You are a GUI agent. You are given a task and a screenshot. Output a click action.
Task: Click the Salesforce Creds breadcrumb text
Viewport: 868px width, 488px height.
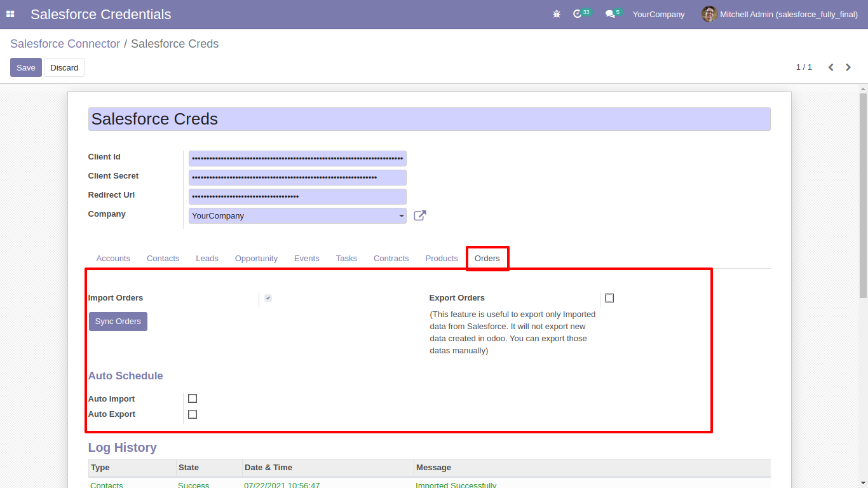tap(175, 44)
